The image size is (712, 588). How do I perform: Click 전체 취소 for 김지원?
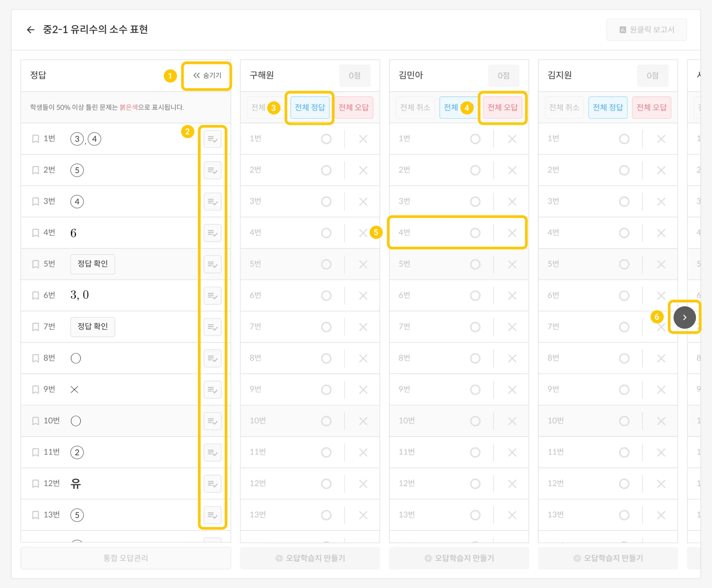[564, 107]
